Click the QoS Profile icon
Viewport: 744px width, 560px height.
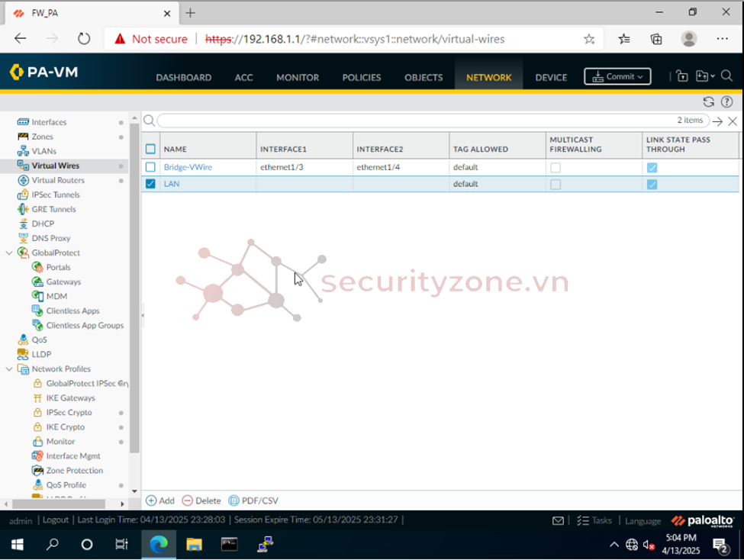[x=37, y=485]
